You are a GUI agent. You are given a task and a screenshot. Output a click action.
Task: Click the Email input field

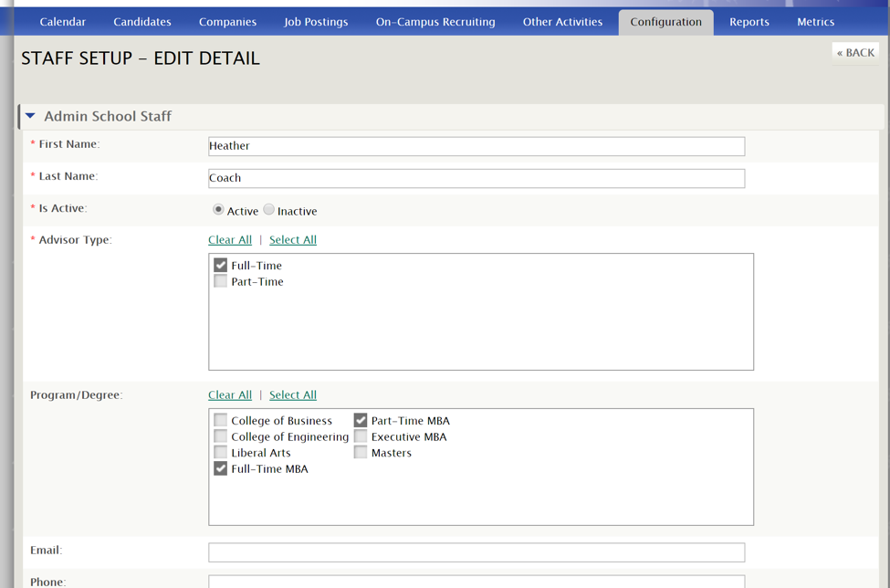click(x=476, y=552)
